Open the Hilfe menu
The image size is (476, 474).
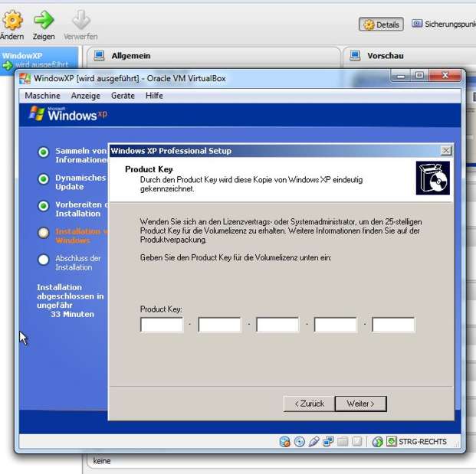click(154, 96)
